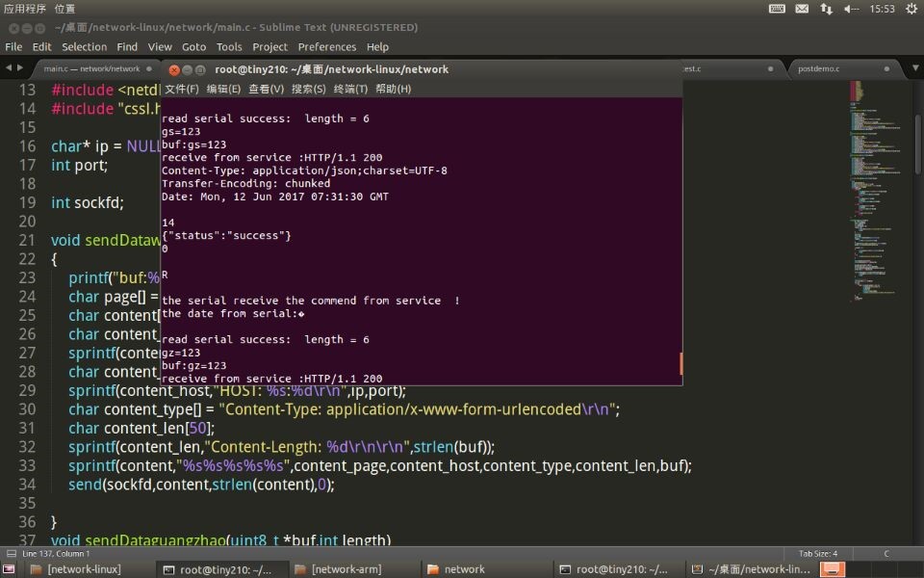Viewport: 924px width, 578px height.
Task: Switch to the postdemo.c tab
Action: tap(844, 69)
